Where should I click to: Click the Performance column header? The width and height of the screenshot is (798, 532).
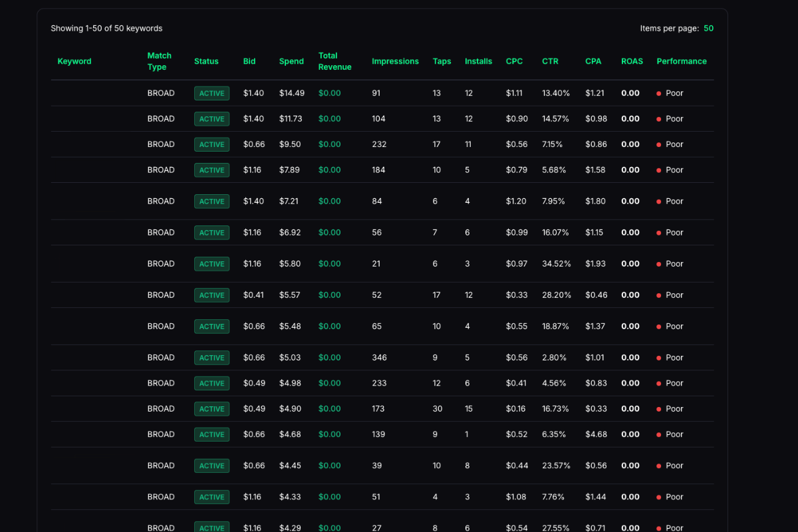[682, 61]
